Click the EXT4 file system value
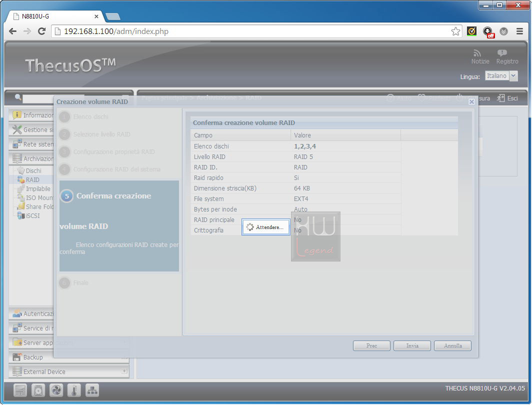Screen dimensions: 532x405 tap(301, 199)
